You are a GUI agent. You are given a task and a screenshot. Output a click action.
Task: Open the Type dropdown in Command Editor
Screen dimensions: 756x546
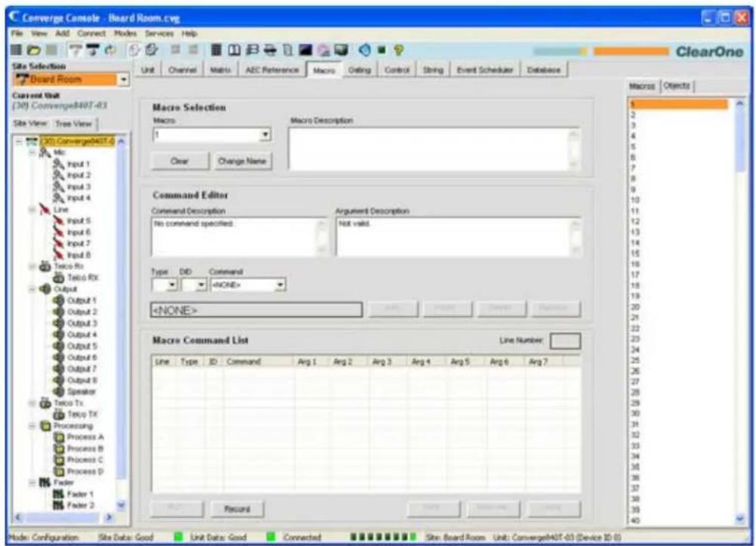(x=172, y=285)
